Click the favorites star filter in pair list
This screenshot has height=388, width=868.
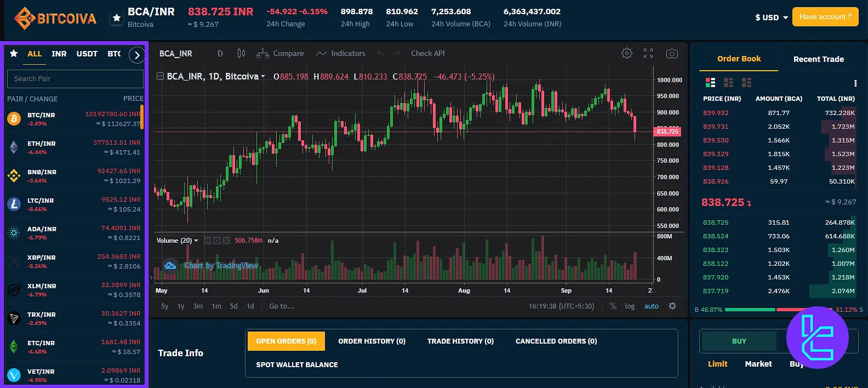point(14,54)
